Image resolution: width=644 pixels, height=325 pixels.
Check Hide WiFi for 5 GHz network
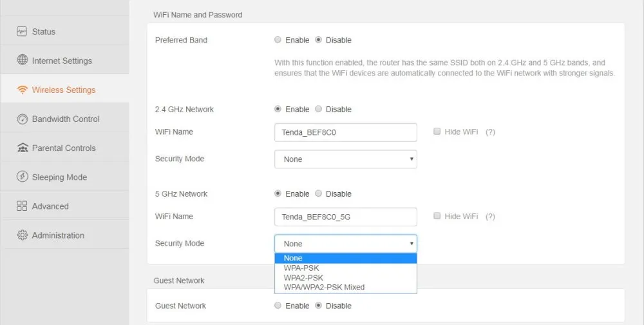tap(437, 216)
